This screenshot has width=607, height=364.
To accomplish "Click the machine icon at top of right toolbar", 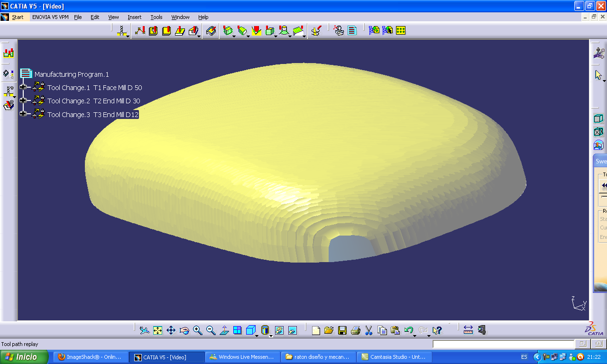I will click(599, 53).
